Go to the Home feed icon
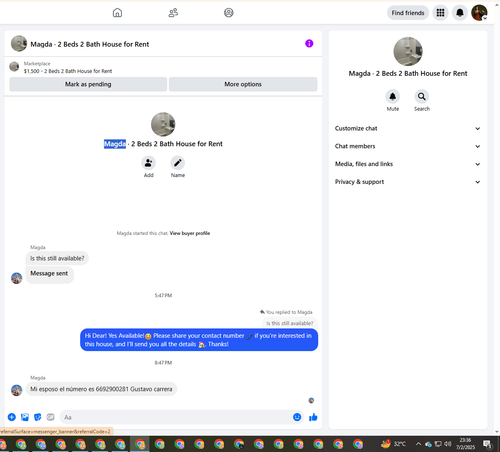Screen dimensions: 500x452 (117, 13)
